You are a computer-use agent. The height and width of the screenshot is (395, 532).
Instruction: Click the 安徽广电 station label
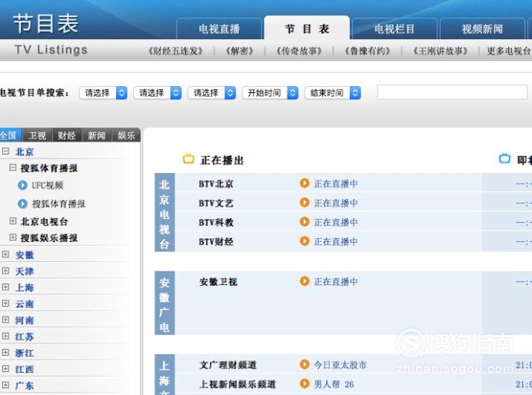[x=165, y=304]
